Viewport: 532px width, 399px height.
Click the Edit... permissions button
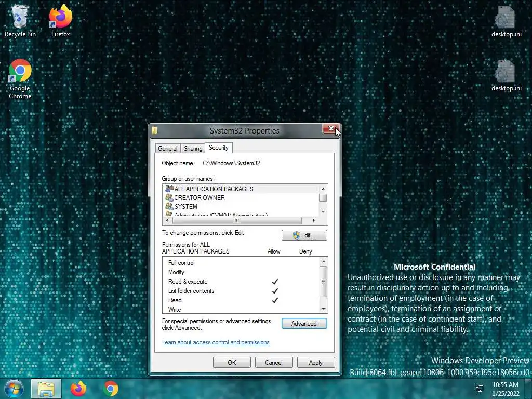click(x=304, y=235)
